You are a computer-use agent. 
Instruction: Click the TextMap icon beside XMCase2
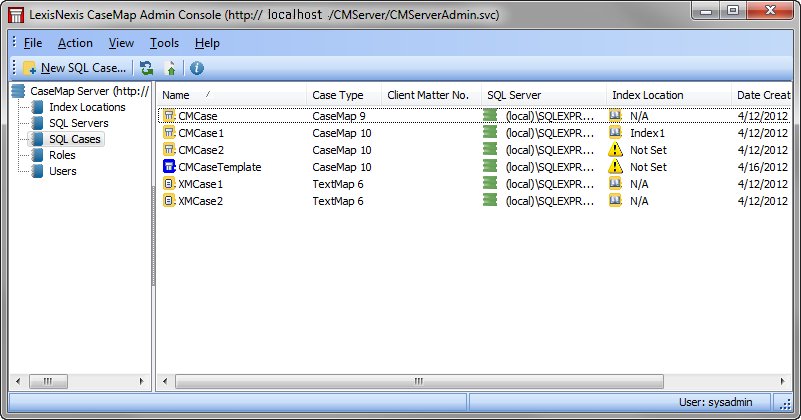(x=169, y=201)
